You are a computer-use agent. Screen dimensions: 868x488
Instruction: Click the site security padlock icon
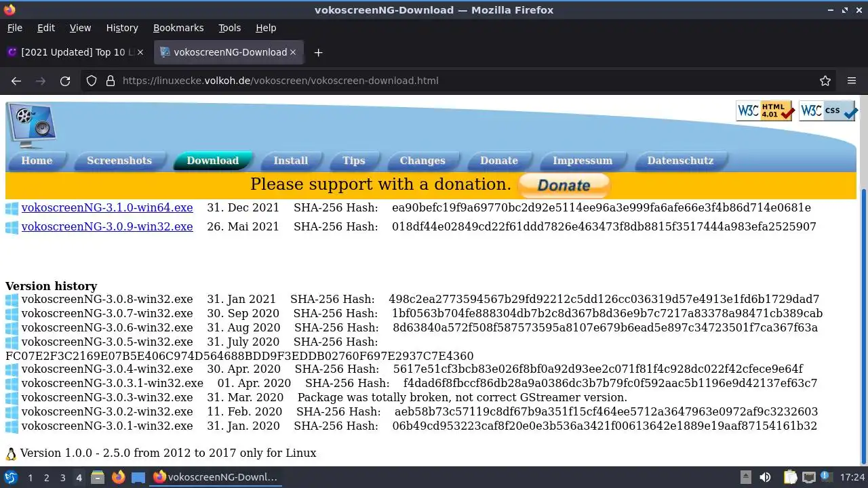coord(111,81)
